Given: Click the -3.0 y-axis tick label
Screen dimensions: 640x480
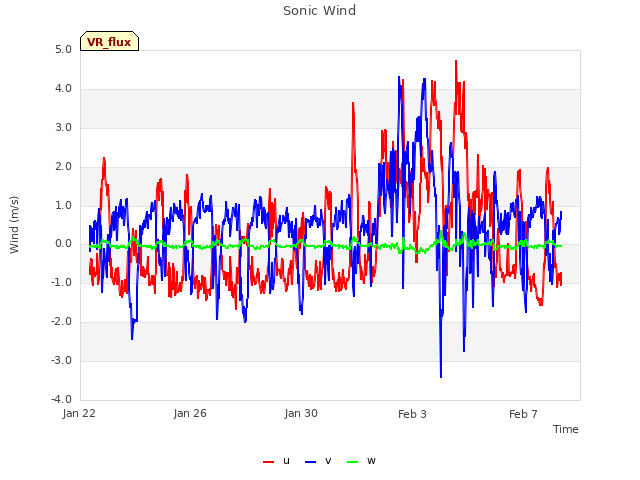Looking at the screenshot, I should [x=61, y=360].
